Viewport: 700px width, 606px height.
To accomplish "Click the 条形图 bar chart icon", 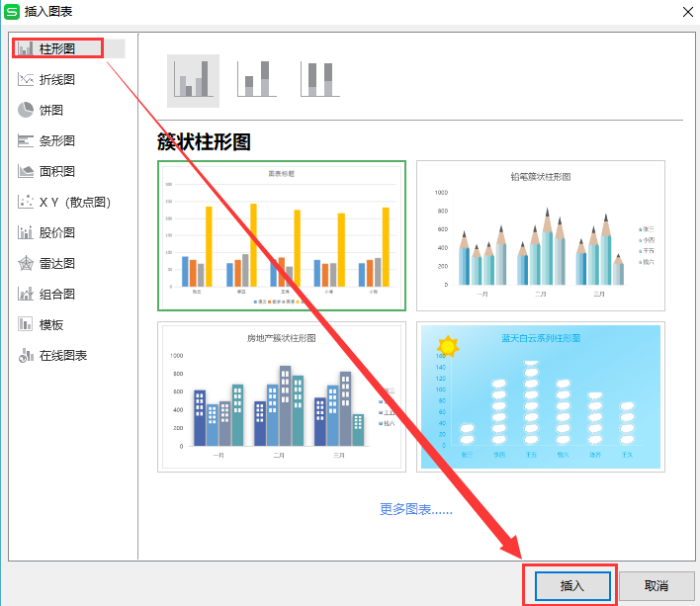I will click(26, 140).
